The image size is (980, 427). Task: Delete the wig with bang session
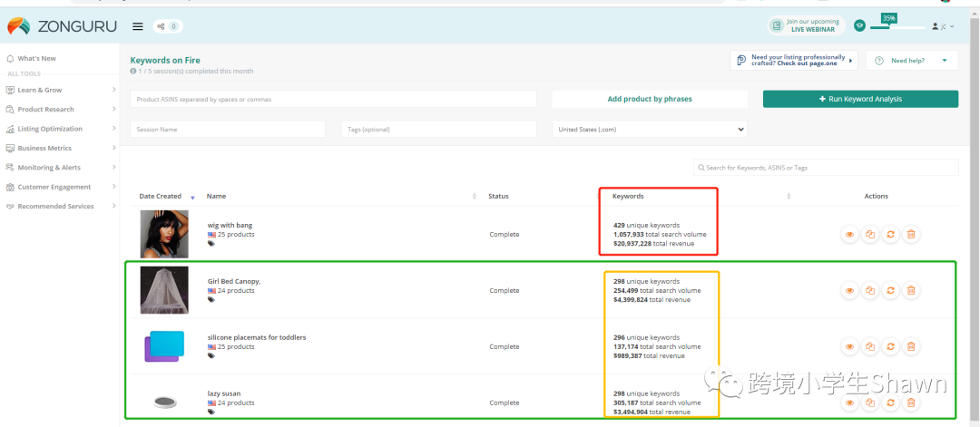click(911, 235)
